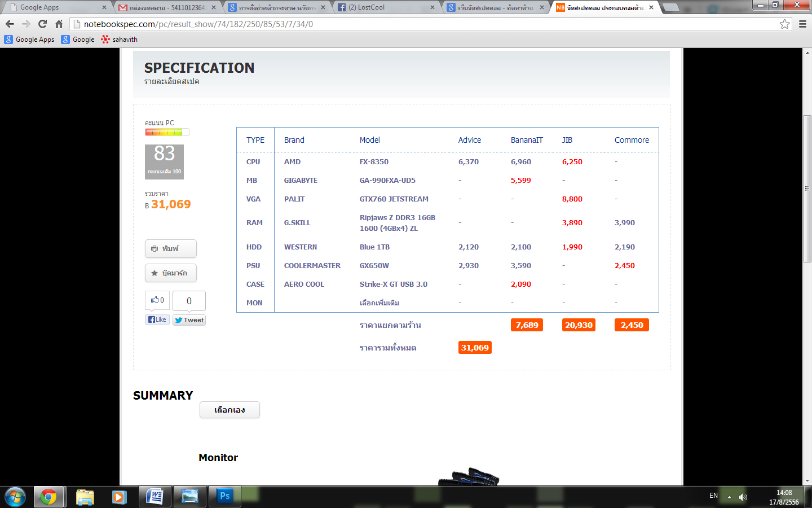Click the PC score 83 box
The image size is (812, 508).
[165, 162]
